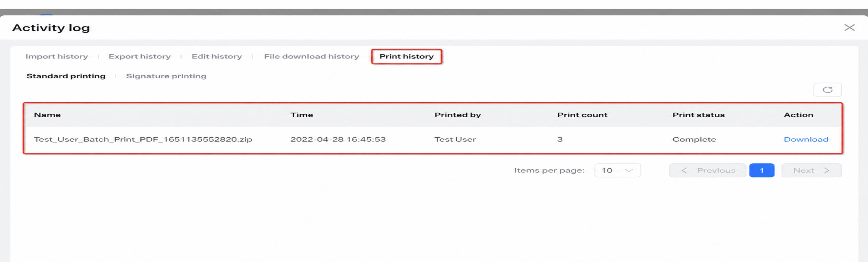The height and width of the screenshot is (262, 868).
Task: Select the File download history tab
Action: pyautogui.click(x=311, y=57)
